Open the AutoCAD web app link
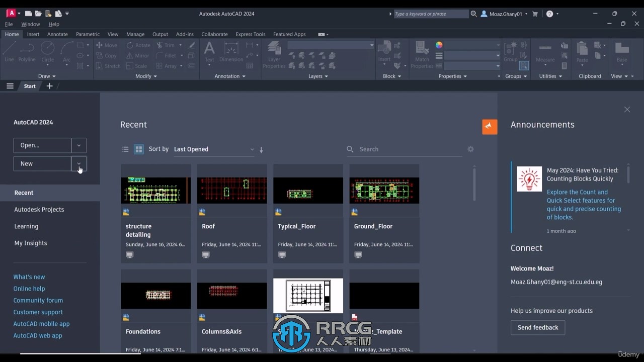Image resolution: width=644 pixels, height=362 pixels. (x=38, y=335)
